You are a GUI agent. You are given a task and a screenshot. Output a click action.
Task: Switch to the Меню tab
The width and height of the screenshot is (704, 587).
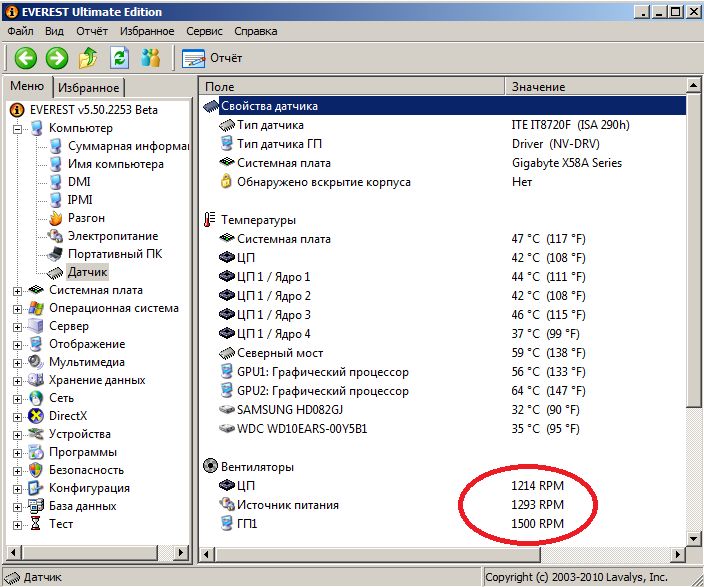(x=27, y=86)
